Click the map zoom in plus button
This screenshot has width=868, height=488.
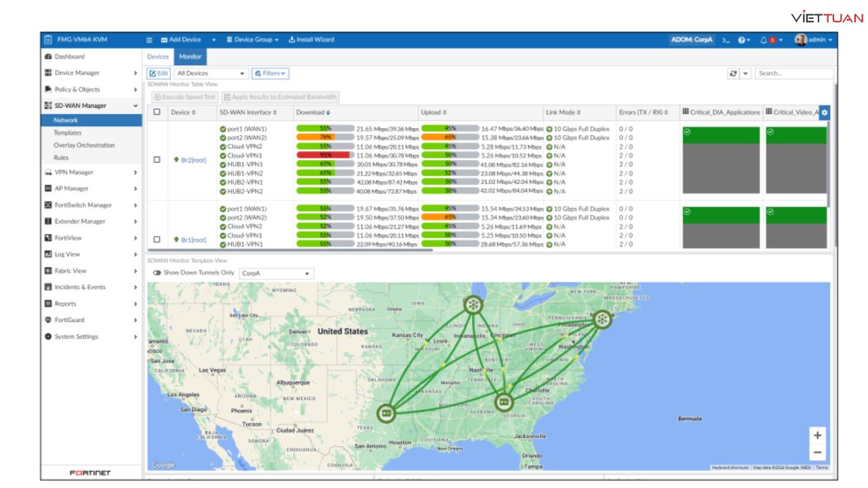click(817, 435)
